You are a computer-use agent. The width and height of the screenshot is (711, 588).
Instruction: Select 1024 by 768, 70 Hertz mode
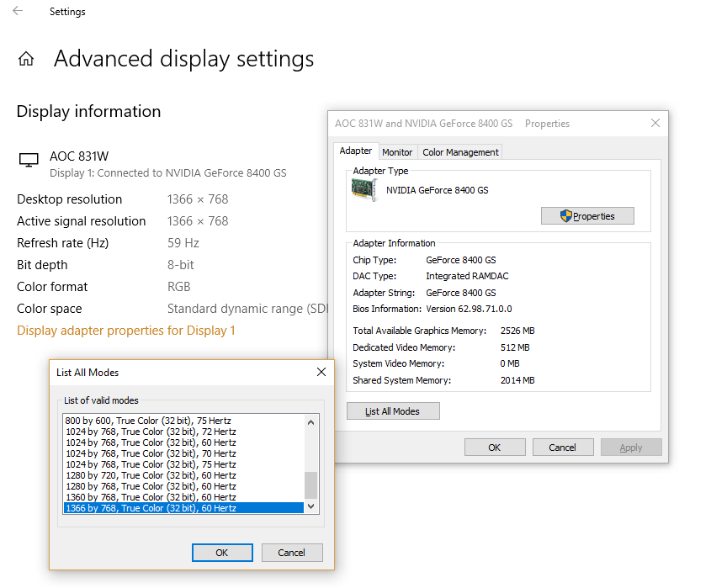(x=183, y=453)
